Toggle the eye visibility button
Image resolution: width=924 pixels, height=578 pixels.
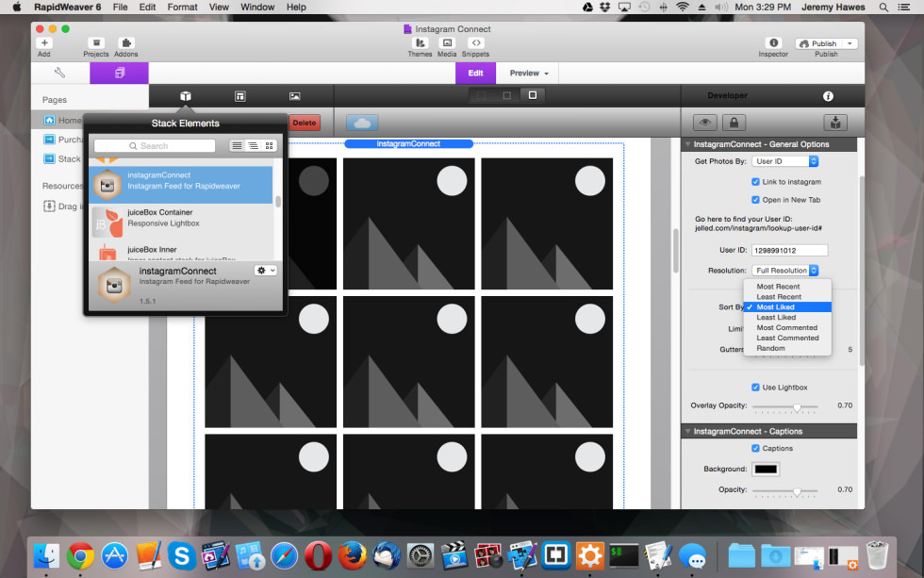(x=705, y=123)
